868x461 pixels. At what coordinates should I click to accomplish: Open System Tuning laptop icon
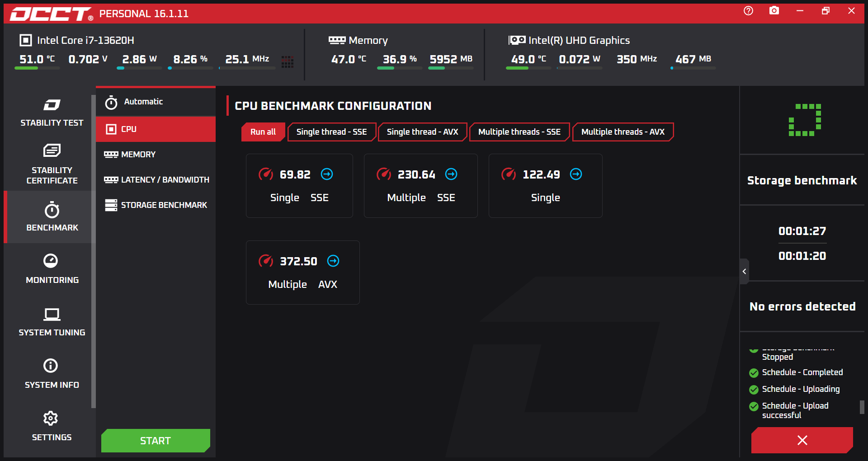coord(52,314)
